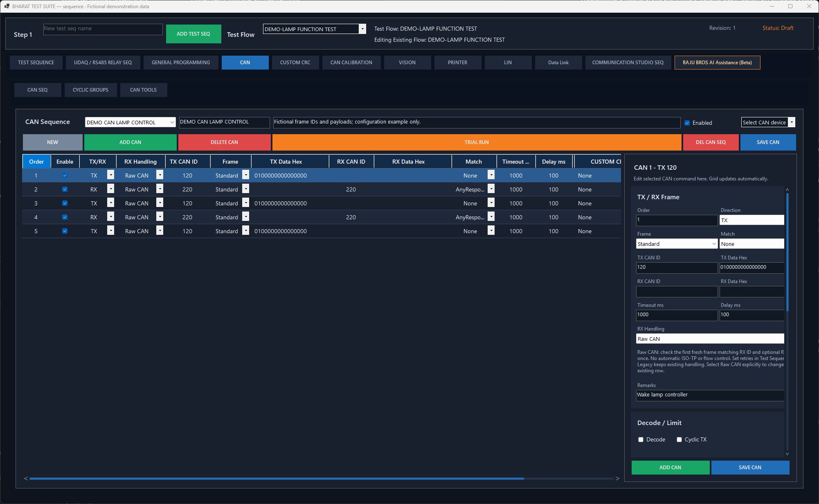The width and height of the screenshot is (819, 504).
Task: Click the red DELETE CAN button
Action: 224,142
